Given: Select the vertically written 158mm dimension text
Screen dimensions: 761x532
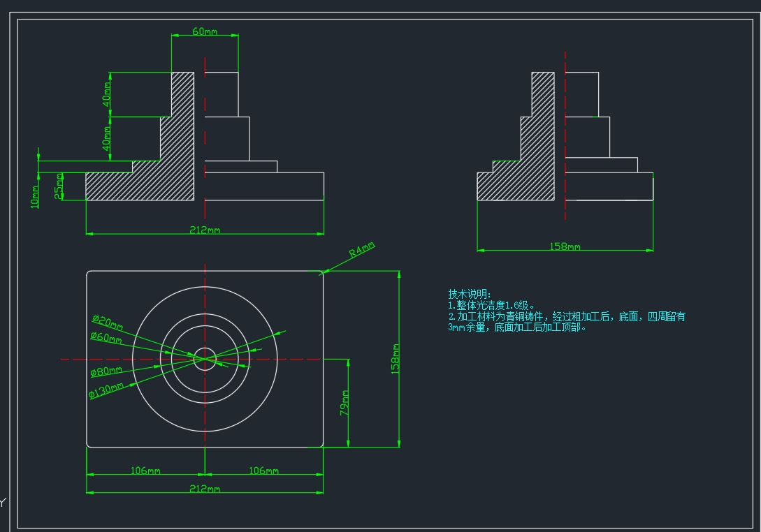Looking at the screenshot, I should 396,358.
